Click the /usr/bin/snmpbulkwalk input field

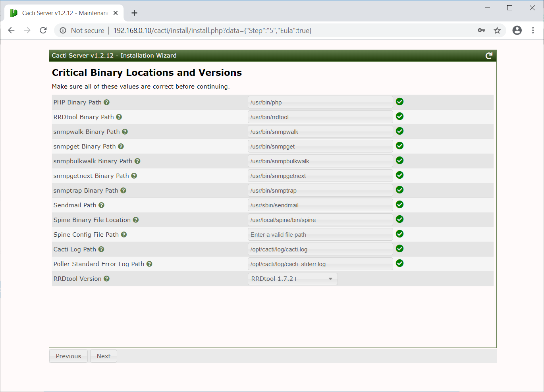320,161
